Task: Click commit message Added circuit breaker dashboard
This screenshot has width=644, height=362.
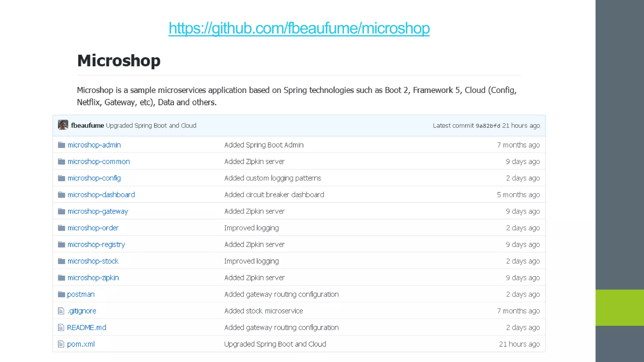Action: (x=274, y=195)
